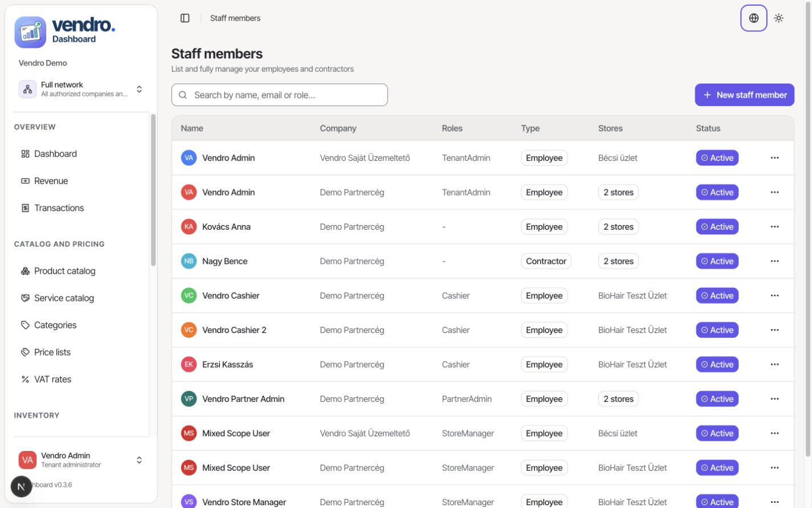Click the sidebar vertical scrollbar
Screen dimensions: 812x508
(x=153, y=190)
